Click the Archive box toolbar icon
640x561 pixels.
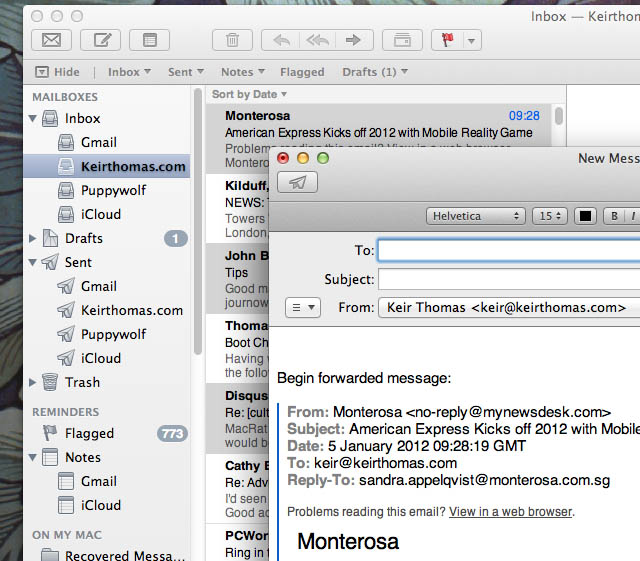click(402, 40)
